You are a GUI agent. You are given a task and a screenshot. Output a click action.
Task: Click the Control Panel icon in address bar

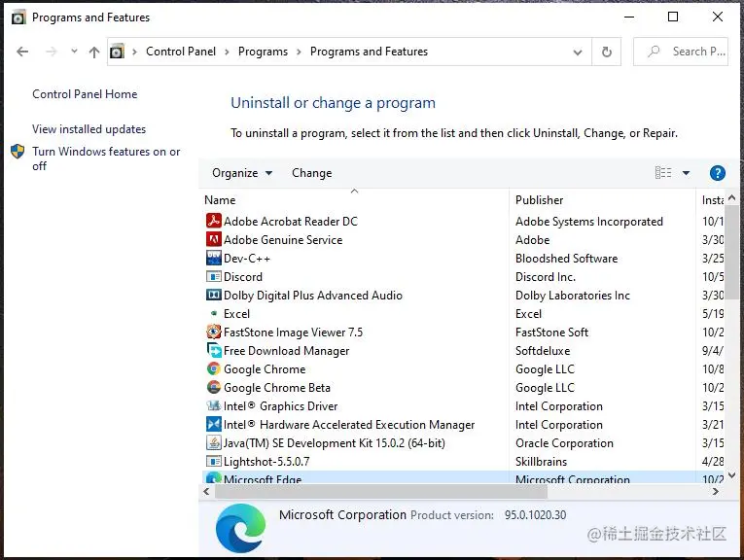point(117,52)
